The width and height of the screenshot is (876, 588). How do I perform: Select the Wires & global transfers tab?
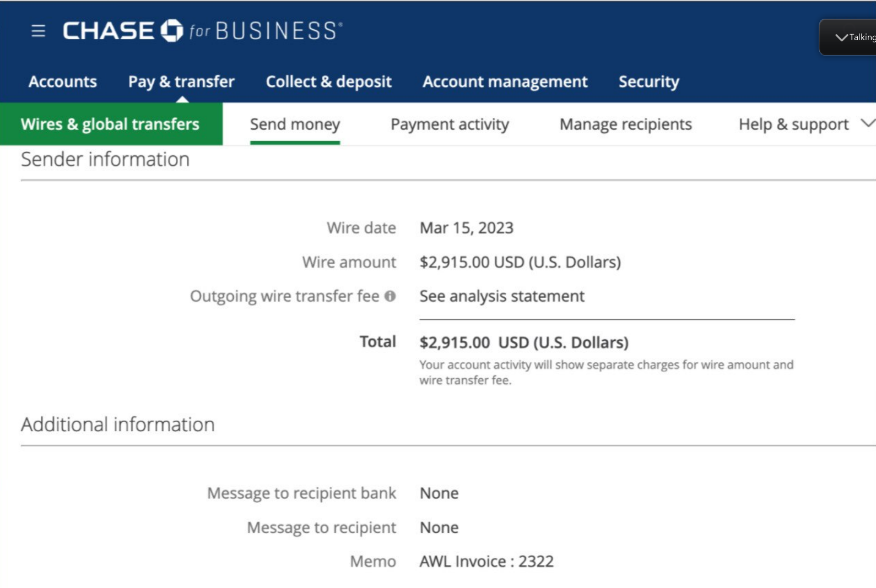111,124
